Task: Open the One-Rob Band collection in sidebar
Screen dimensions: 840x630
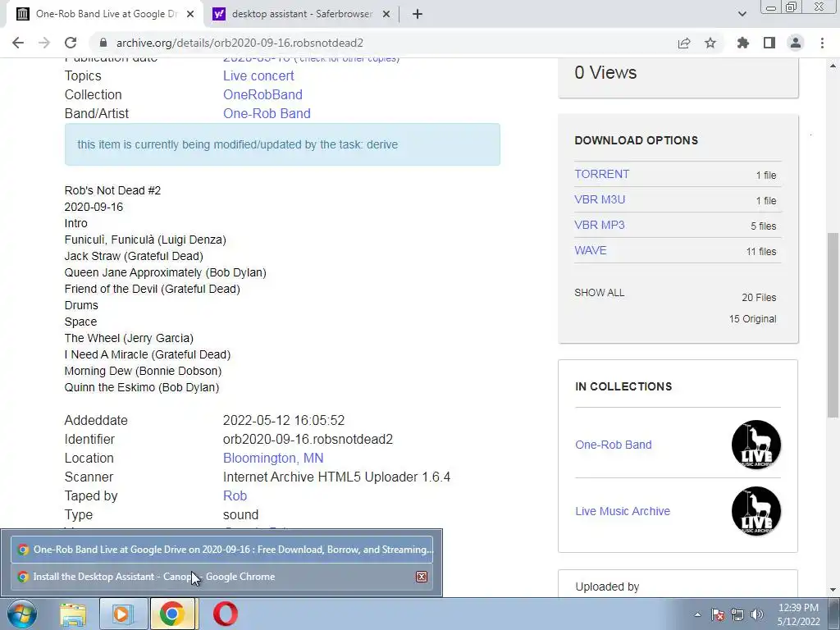Action: (x=614, y=445)
